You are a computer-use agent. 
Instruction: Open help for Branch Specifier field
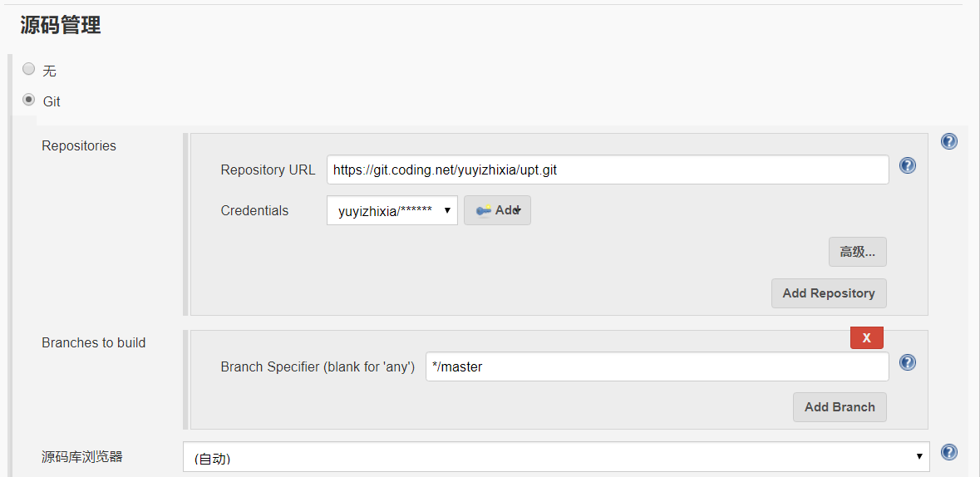tap(908, 362)
